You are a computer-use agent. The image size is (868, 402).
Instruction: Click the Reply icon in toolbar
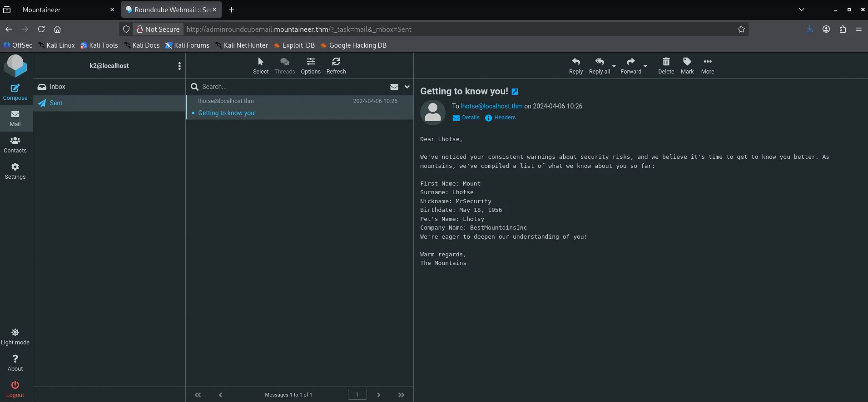click(x=575, y=65)
